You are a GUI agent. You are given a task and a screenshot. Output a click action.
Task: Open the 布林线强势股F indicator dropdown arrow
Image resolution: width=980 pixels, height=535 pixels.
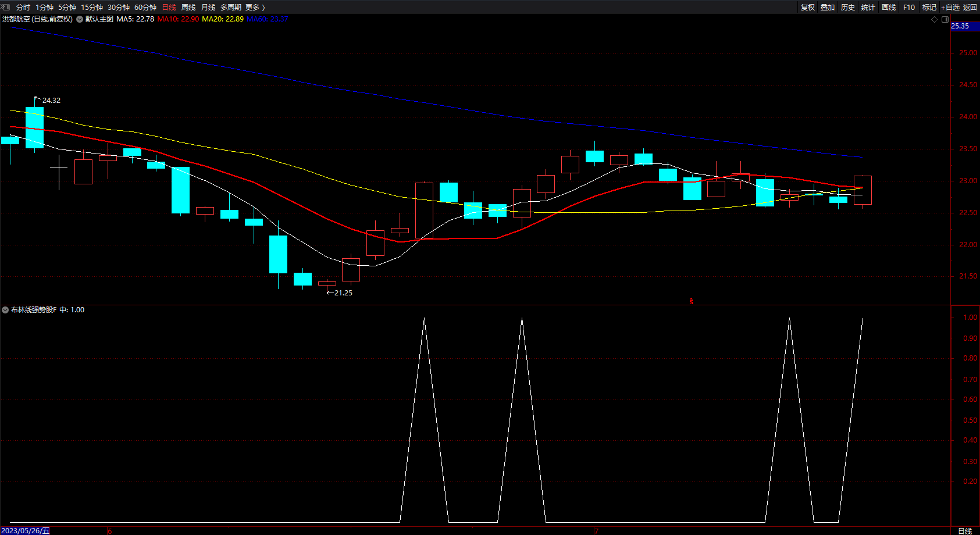pyautogui.click(x=5, y=310)
